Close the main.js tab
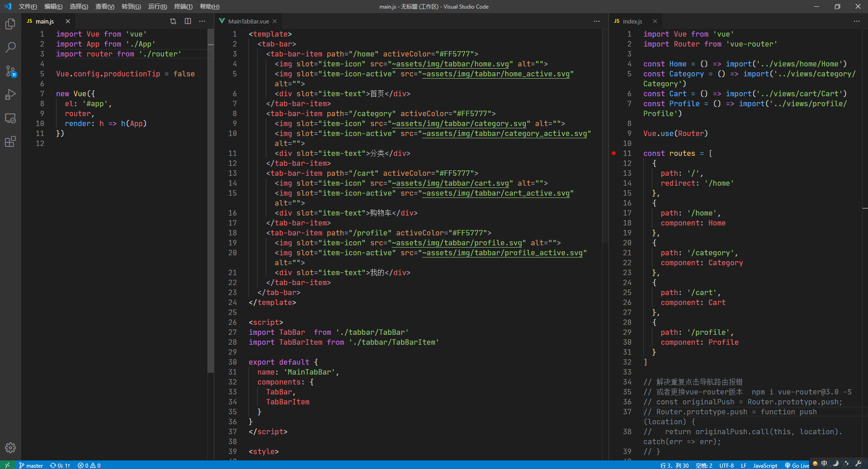This screenshot has height=469, width=868. click(x=68, y=21)
